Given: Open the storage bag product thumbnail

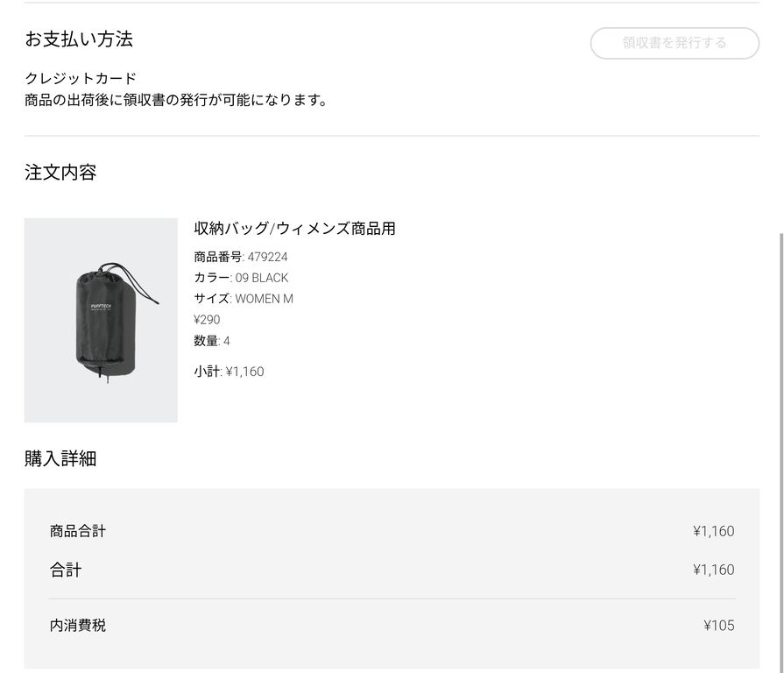Looking at the screenshot, I should 101,320.
